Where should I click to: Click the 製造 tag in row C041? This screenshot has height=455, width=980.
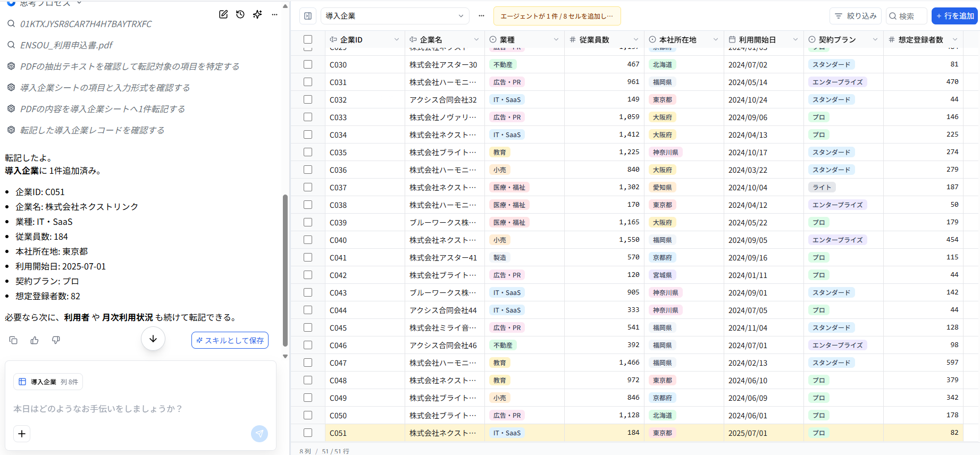click(x=500, y=257)
